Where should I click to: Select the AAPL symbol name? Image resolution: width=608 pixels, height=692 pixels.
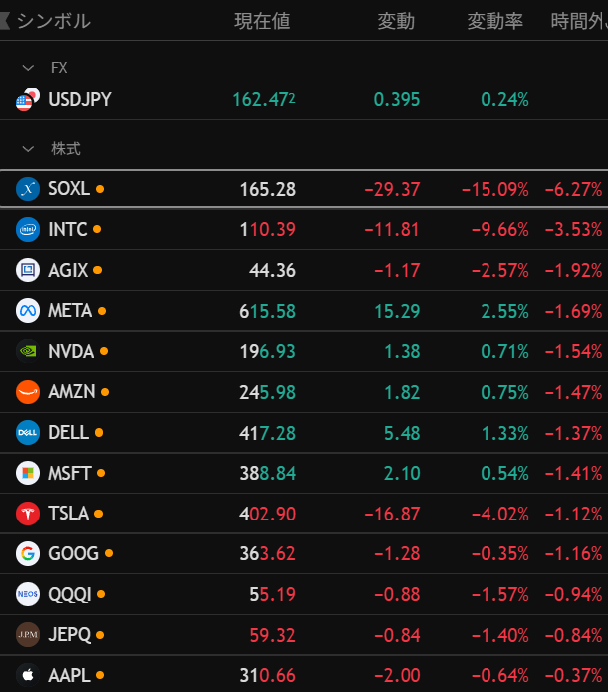tap(70, 675)
